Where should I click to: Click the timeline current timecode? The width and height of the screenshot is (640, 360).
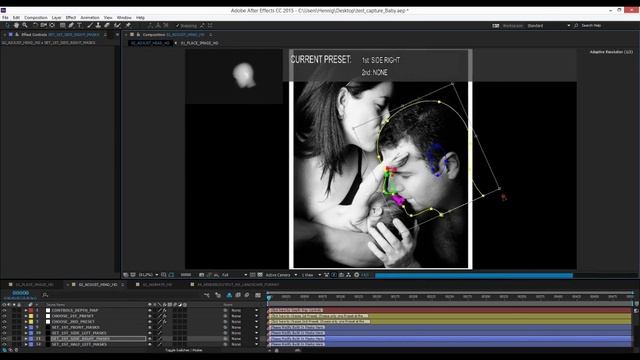tap(20, 293)
